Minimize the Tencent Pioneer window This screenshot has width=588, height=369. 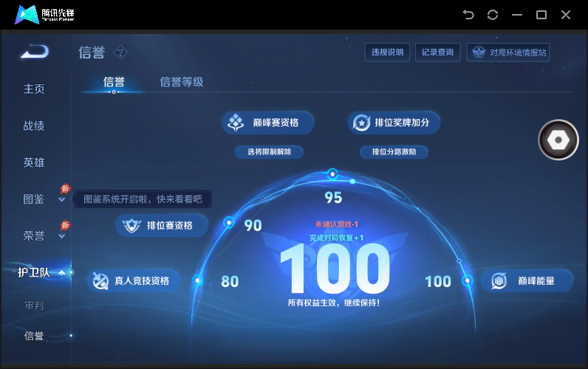(x=517, y=15)
